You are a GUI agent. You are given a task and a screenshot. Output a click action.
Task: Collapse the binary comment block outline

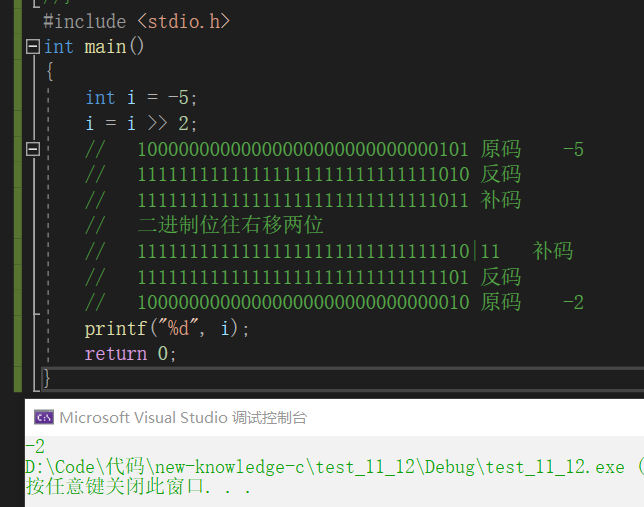coord(33,150)
